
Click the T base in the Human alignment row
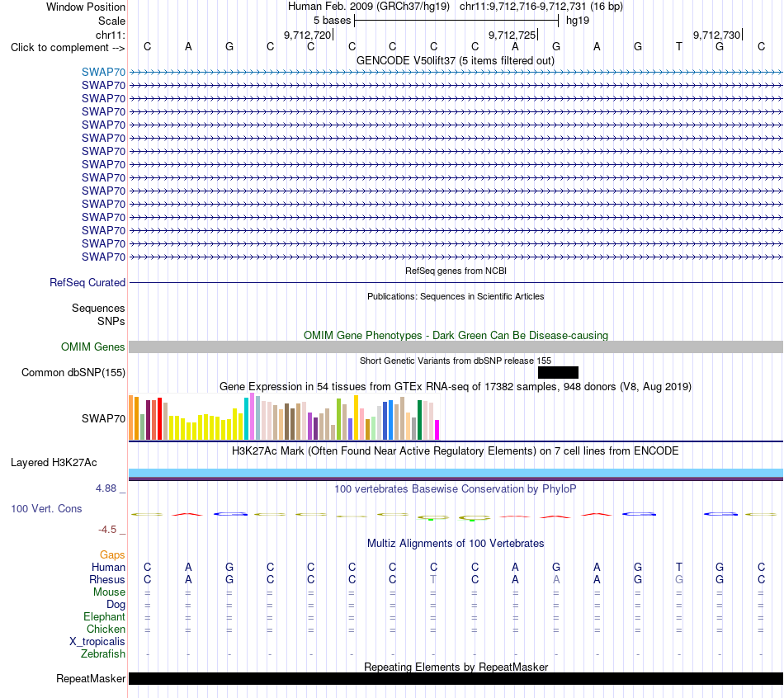tap(678, 567)
